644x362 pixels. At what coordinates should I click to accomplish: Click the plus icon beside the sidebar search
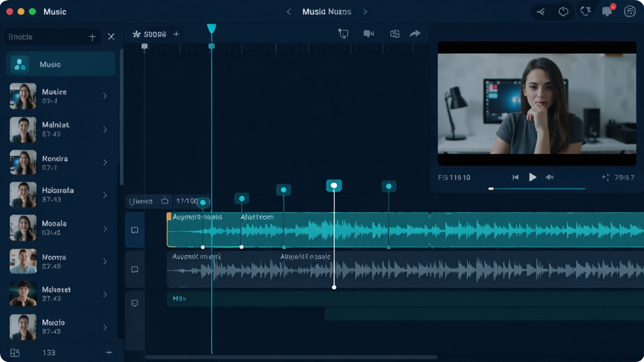click(x=92, y=37)
